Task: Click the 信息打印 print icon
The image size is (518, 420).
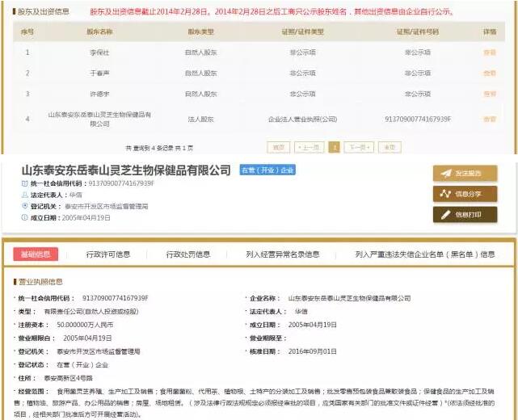Action: tap(444, 215)
